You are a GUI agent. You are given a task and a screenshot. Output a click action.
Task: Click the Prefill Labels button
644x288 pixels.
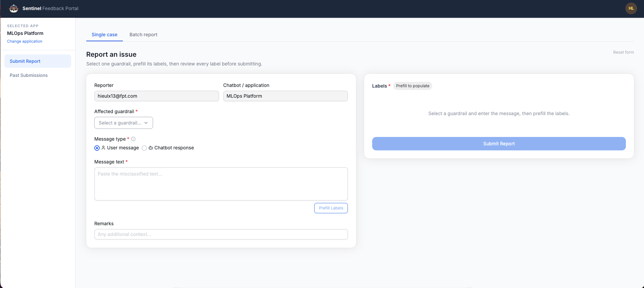tap(331, 208)
